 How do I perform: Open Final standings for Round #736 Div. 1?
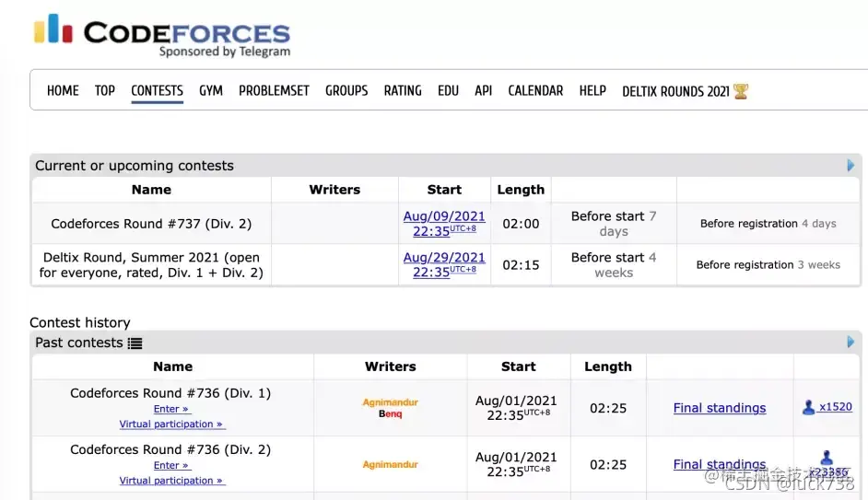(x=719, y=408)
